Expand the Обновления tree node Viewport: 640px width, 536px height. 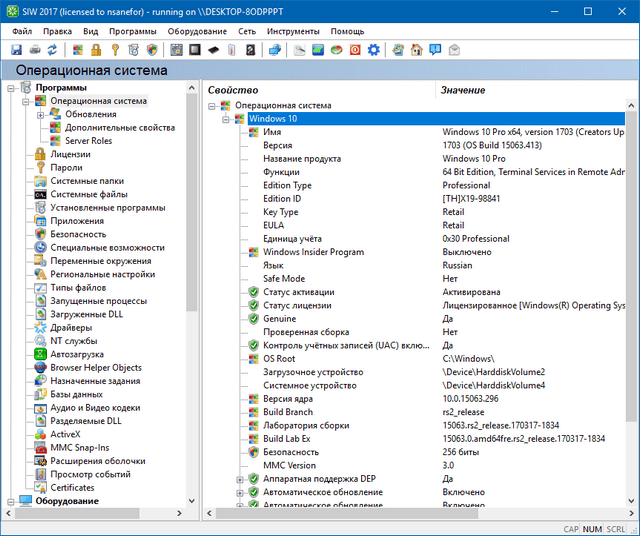(x=41, y=114)
